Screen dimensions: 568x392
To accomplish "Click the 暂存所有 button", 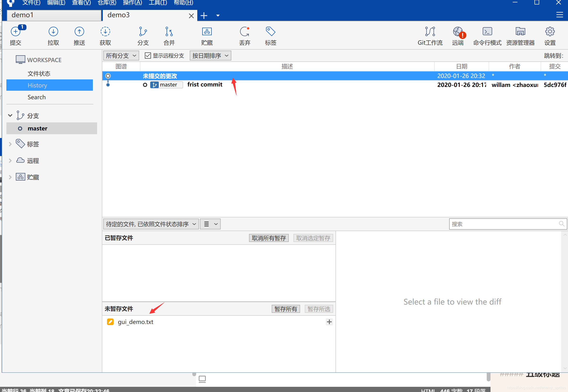I will click(285, 309).
